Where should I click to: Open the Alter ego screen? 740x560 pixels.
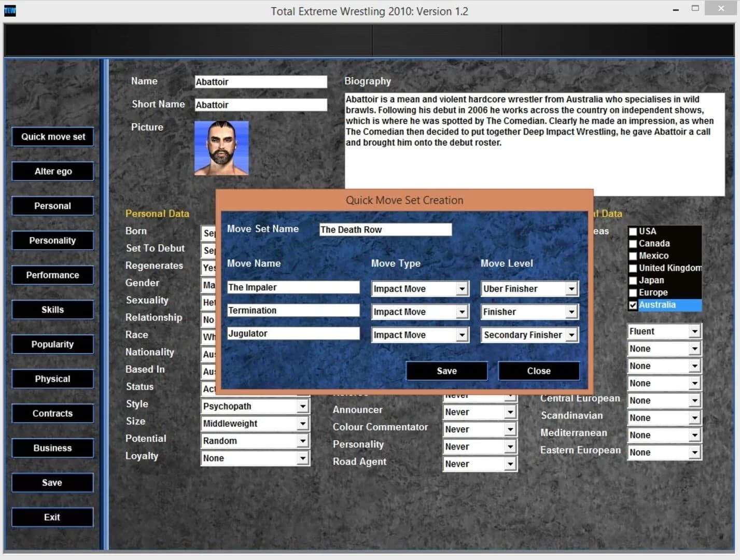pos(52,171)
